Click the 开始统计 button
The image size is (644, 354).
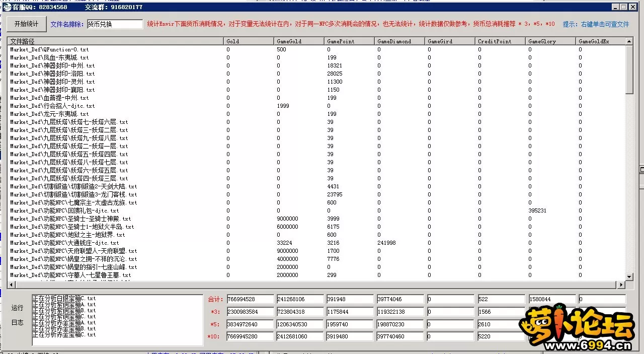click(x=26, y=24)
